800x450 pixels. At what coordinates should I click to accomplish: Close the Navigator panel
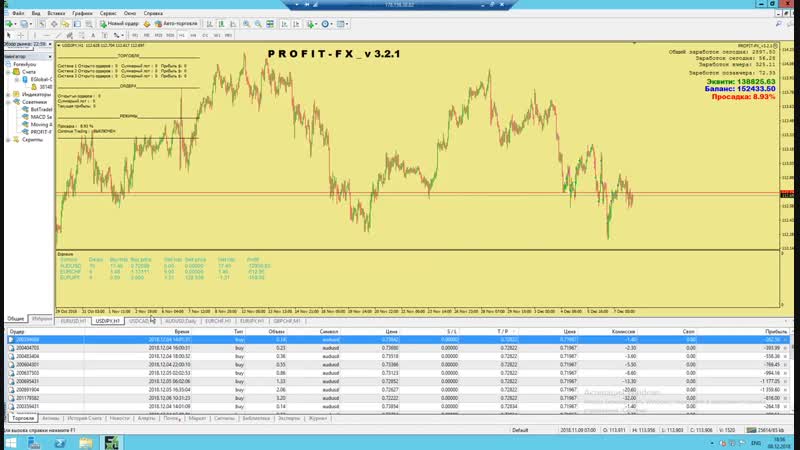click(50, 57)
